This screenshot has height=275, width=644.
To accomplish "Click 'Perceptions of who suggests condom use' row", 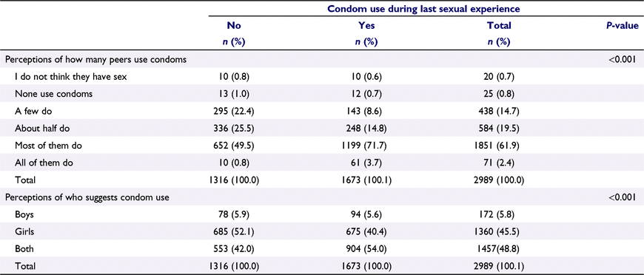I will [x=322, y=197].
